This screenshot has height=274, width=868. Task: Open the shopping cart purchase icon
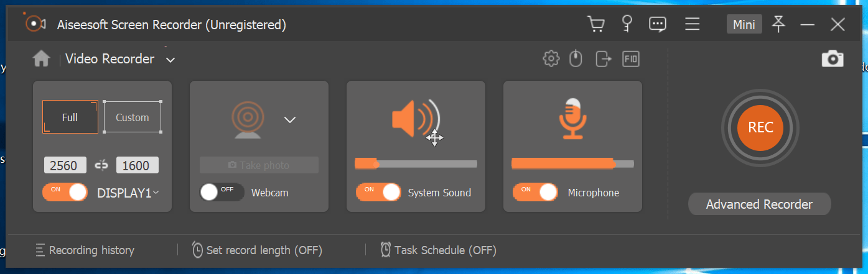tap(596, 24)
